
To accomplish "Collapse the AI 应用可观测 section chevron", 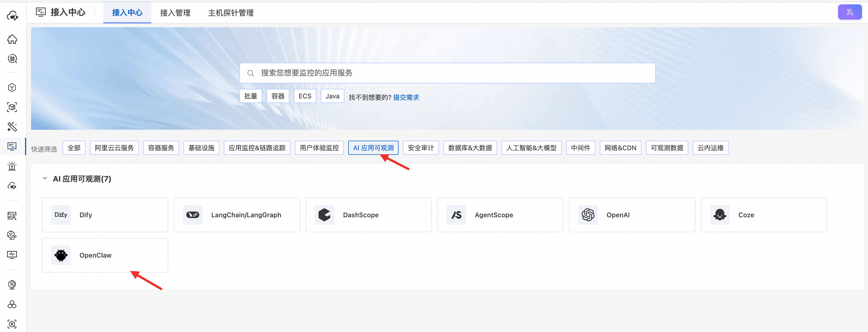I will tap(45, 178).
